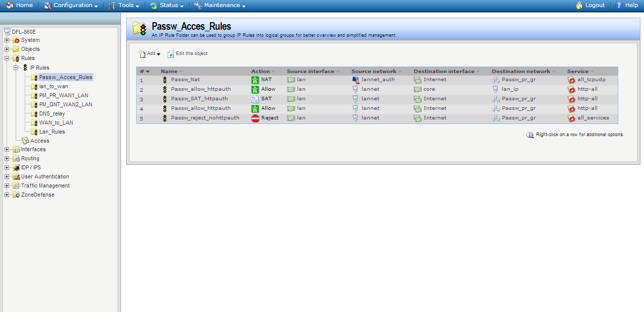This screenshot has height=312, width=644.
Task: Click the User Authentication tree icon
Action: 16,177
